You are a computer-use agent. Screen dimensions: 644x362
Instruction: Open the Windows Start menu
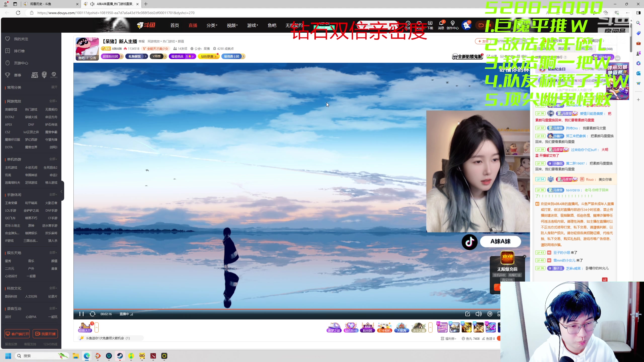8,356
